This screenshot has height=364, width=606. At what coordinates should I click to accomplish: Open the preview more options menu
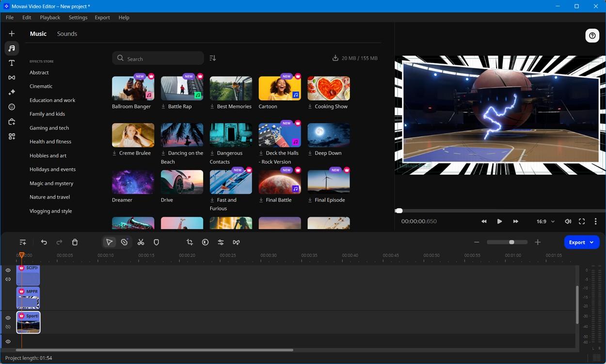click(x=596, y=222)
